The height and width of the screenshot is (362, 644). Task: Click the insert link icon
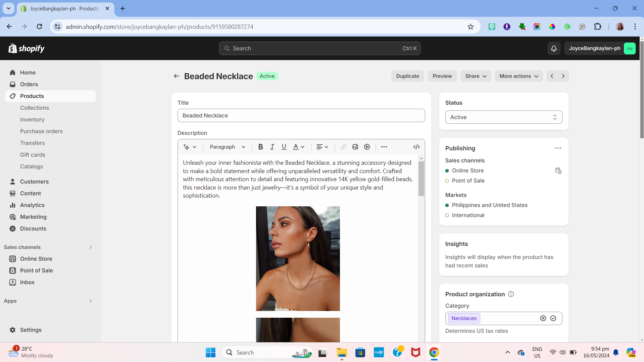tap(343, 147)
